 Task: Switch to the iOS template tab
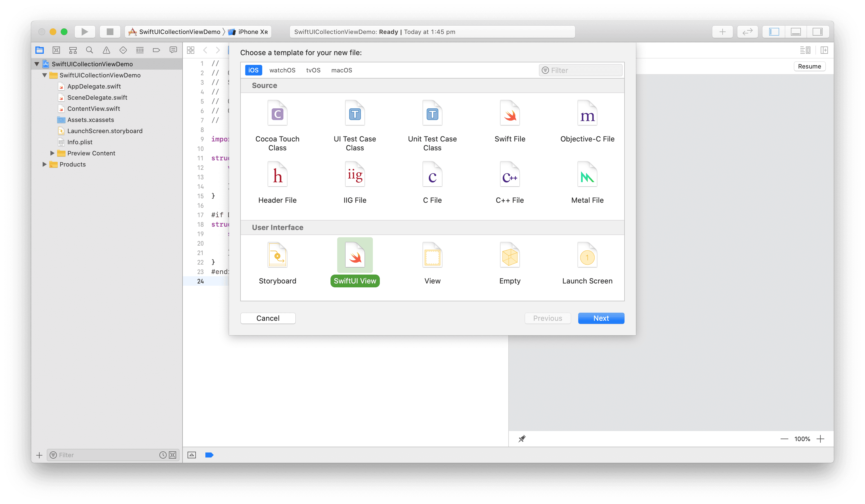point(253,70)
